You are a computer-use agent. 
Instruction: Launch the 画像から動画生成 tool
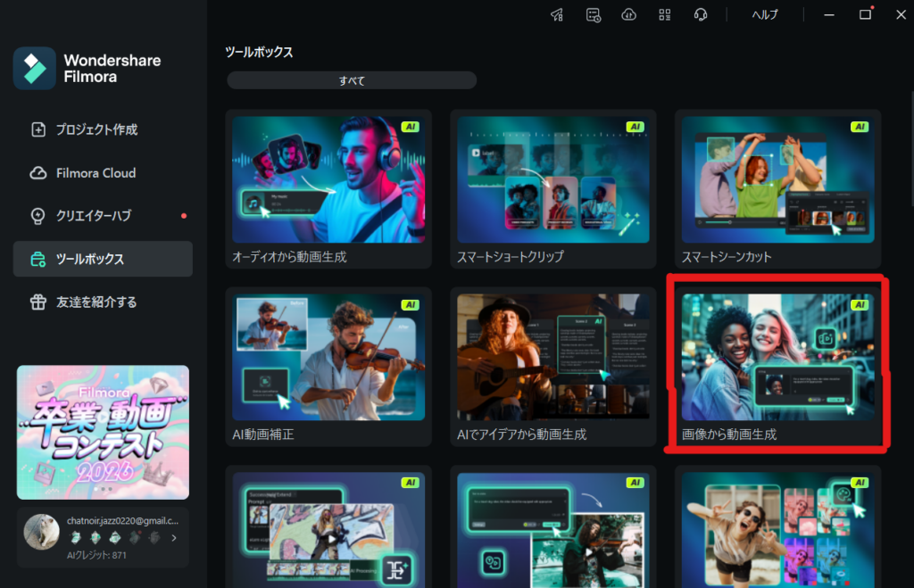coord(777,368)
